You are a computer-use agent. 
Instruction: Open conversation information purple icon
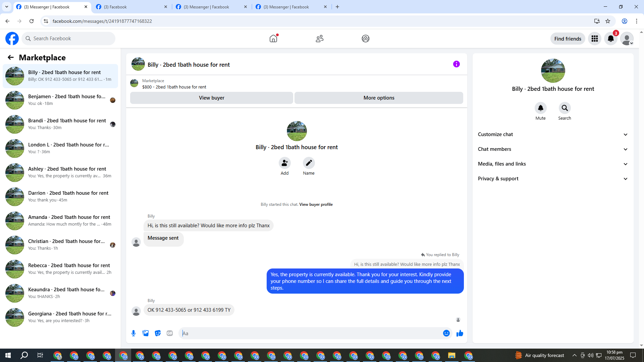point(457,64)
